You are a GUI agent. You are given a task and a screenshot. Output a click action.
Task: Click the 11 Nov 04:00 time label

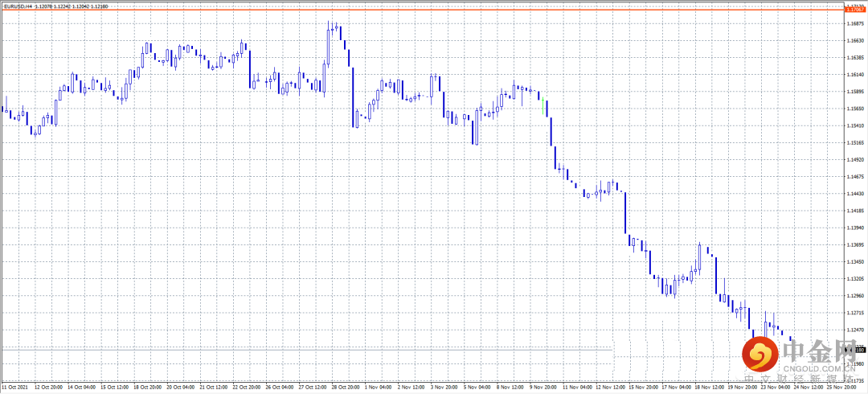click(579, 388)
